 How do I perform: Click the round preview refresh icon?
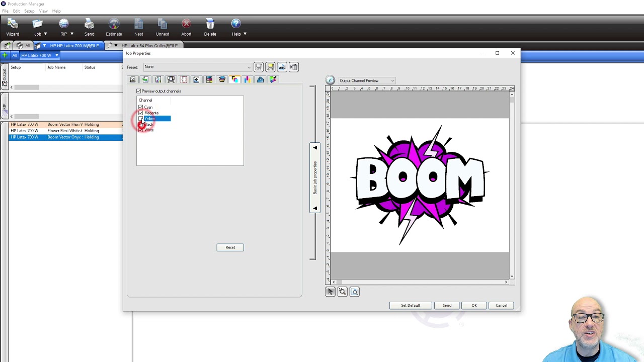point(330,80)
